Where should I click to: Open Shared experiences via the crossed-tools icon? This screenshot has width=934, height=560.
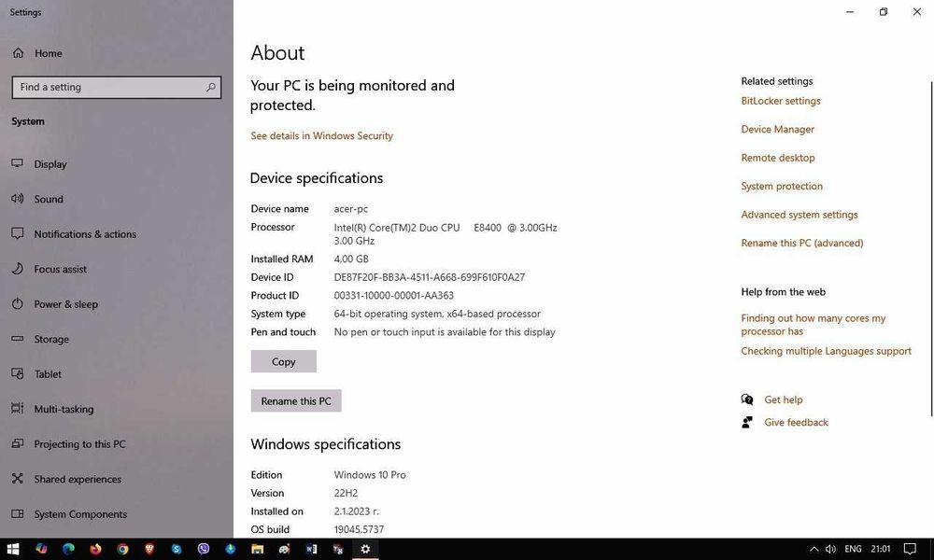18,479
